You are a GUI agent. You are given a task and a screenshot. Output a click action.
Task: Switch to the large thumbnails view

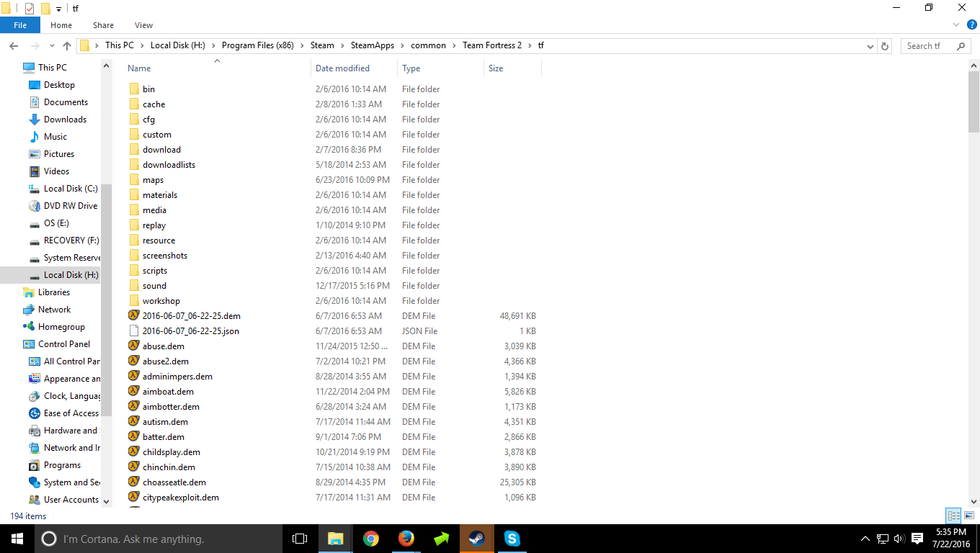(969, 516)
